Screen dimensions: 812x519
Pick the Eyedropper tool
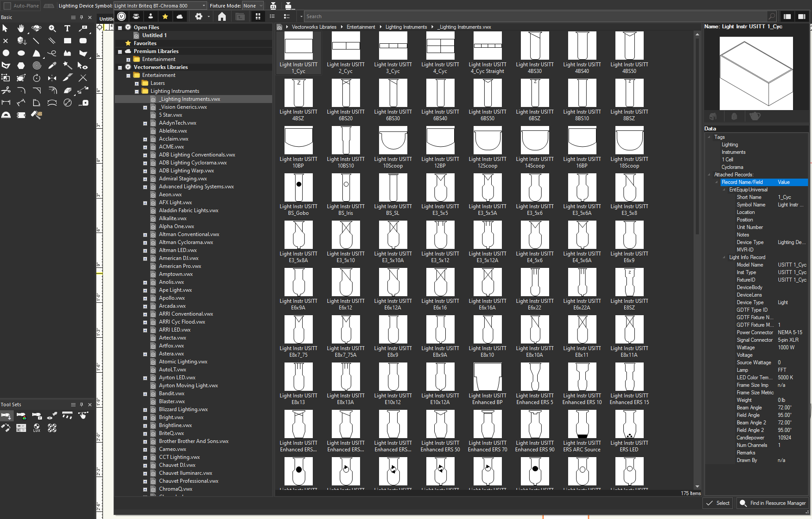click(x=52, y=65)
